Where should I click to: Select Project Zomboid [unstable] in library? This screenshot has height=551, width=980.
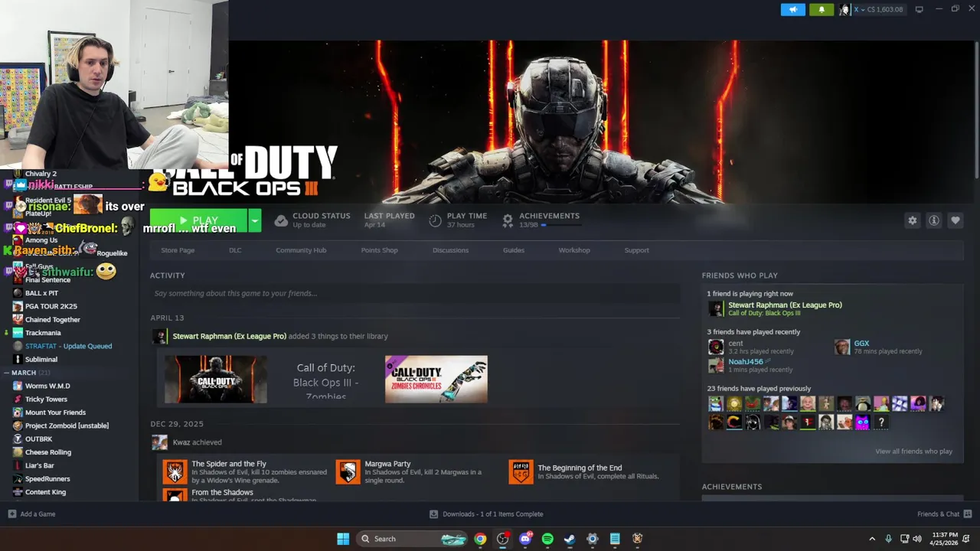(67, 425)
